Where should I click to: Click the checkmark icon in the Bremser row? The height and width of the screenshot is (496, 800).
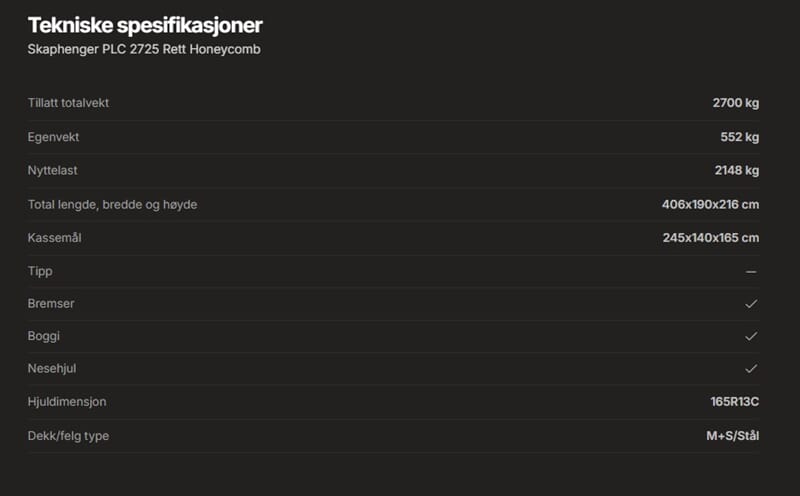(751, 303)
